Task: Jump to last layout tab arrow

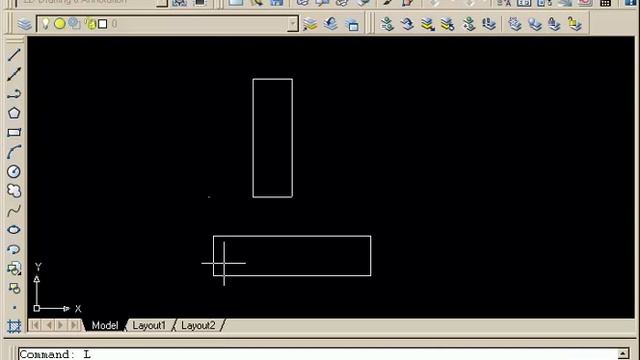Action: click(74, 325)
